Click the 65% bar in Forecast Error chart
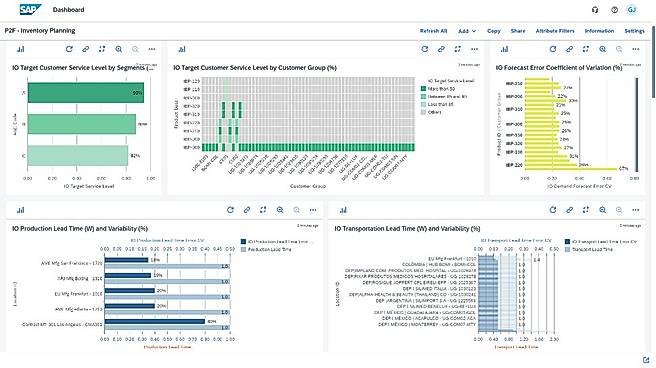The image size is (656, 368). click(x=571, y=169)
